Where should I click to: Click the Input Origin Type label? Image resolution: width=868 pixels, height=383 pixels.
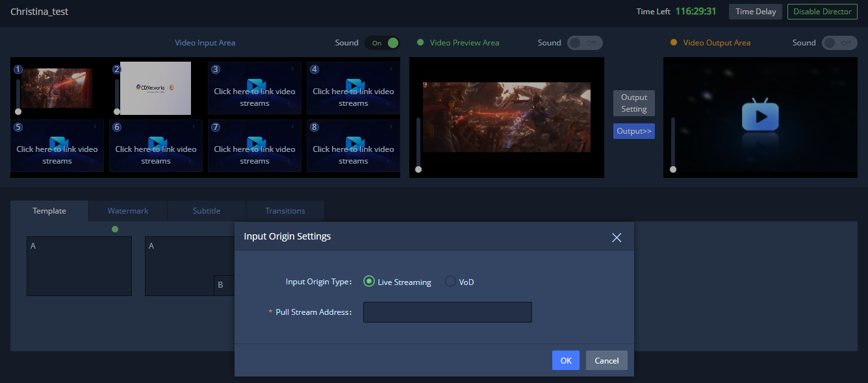[x=318, y=282]
